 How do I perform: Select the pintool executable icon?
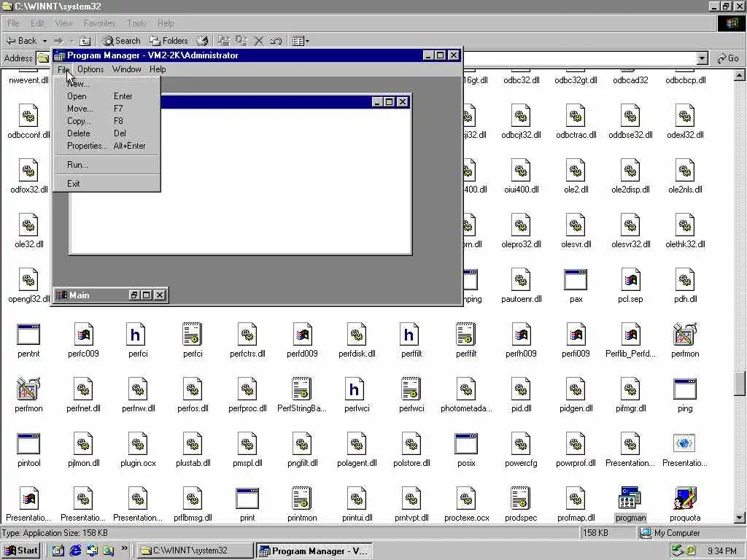(28, 443)
